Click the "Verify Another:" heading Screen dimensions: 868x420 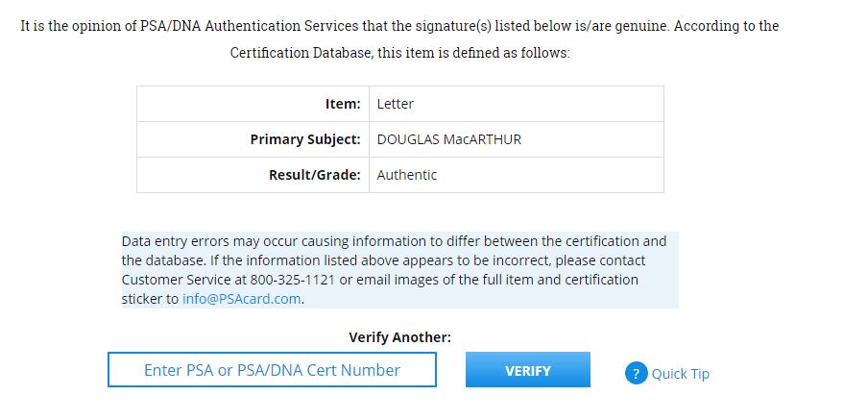tap(399, 337)
